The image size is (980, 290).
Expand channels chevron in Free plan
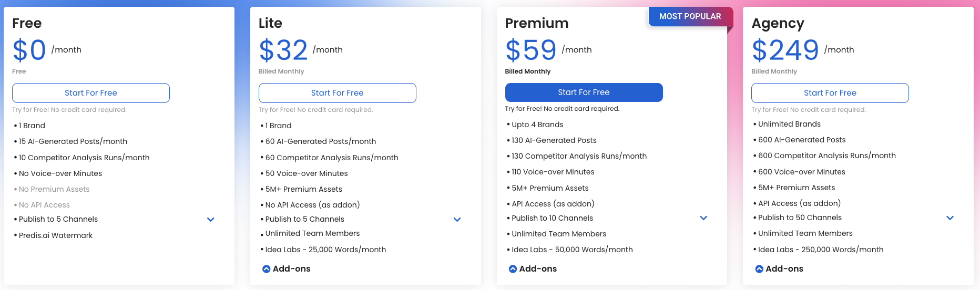coord(211,220)
